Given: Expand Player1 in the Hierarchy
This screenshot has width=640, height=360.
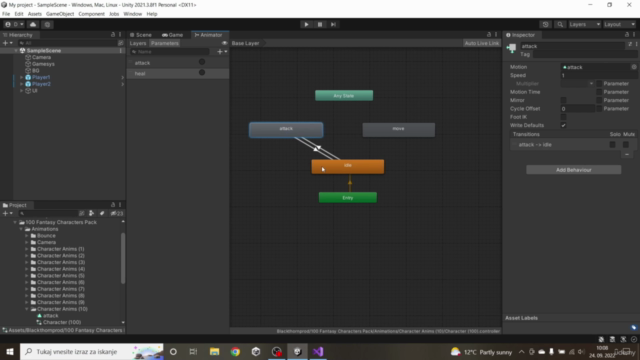Looking at the screenshot, I should coord(21,77).
